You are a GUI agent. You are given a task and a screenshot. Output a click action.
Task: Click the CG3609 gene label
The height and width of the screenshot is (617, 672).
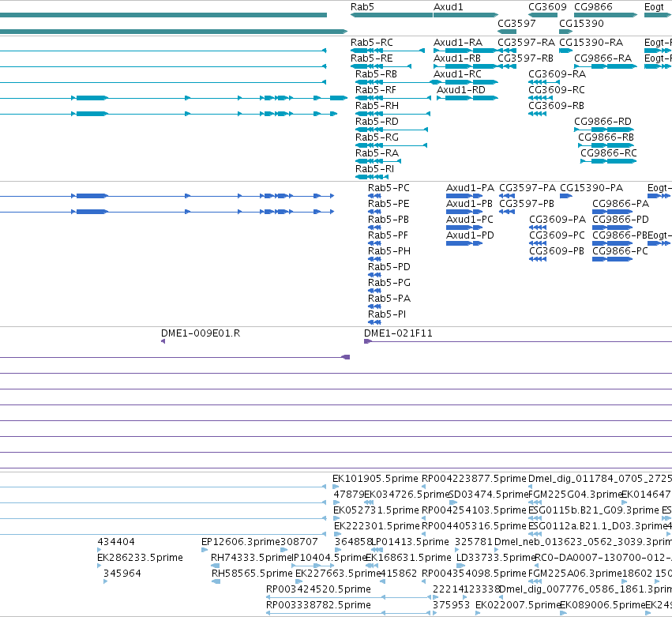pyautogui.click(x=547, y=7)
